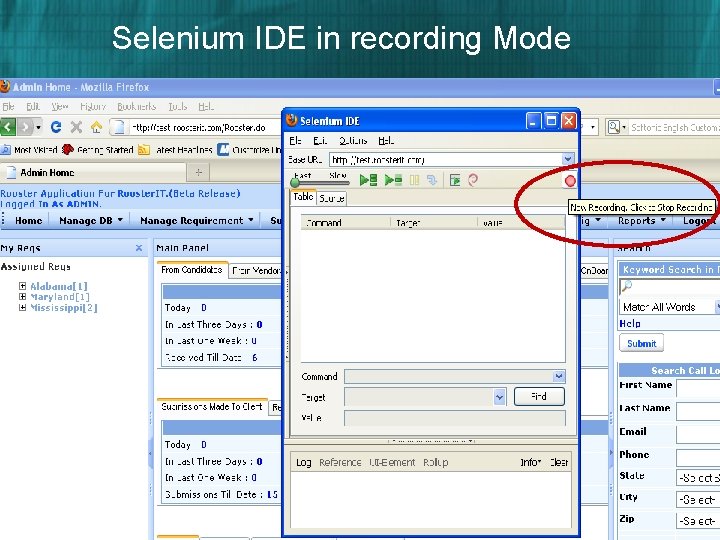Open recent pages history dropdown arrow
The height and width of the screenshot is (540, 720).
(x=39, y=127)
